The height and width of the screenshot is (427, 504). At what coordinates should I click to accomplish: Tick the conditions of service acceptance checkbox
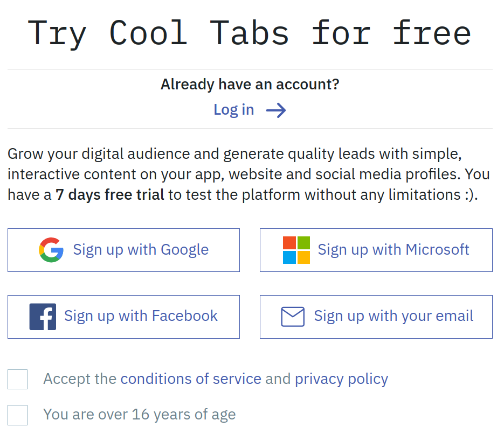pos(17,379)
